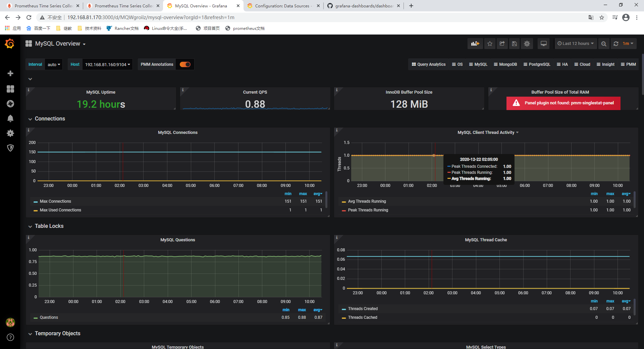
Task: Open the MySQL Client Thread Activity panel menu
Action: pos(488,132)
